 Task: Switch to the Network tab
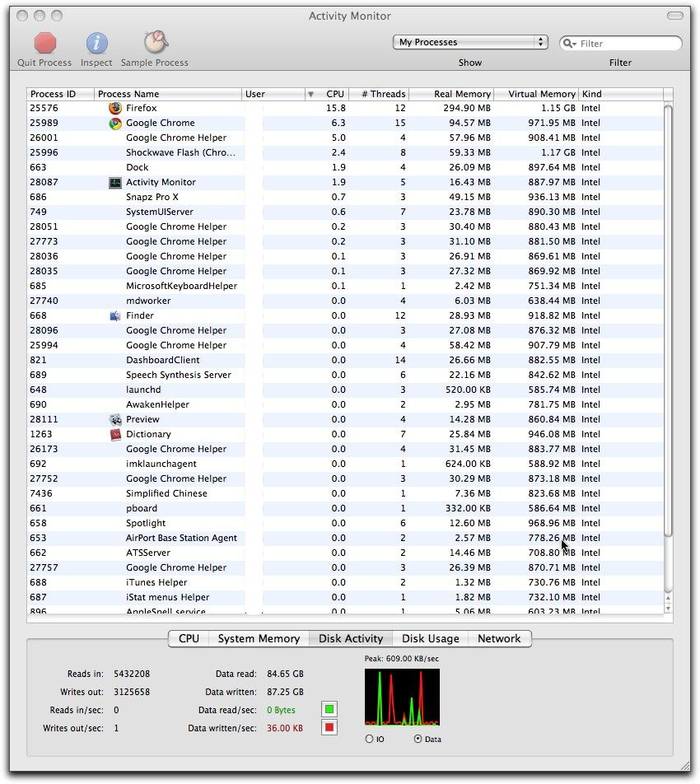(x=499, y=638)
